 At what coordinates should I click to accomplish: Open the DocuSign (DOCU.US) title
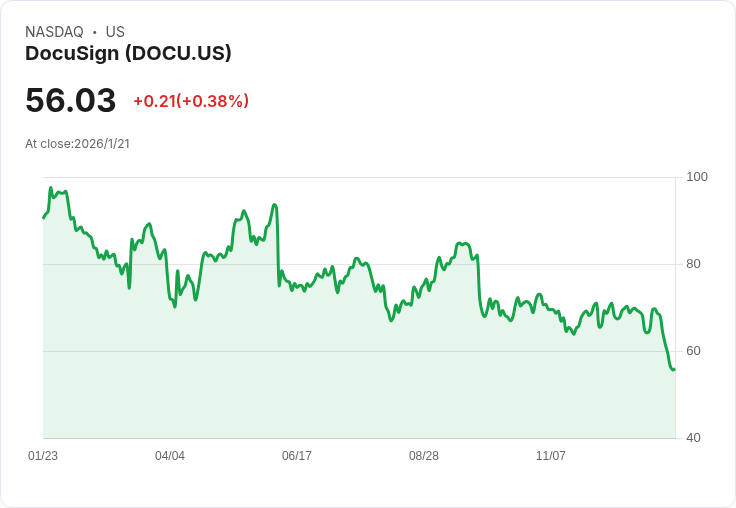tap(128, 54)
